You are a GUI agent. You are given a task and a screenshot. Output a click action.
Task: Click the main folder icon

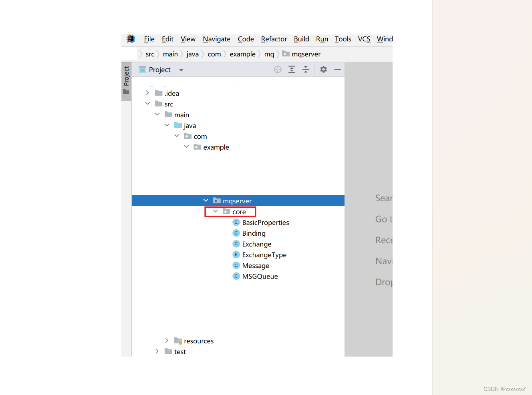point(168,114)
